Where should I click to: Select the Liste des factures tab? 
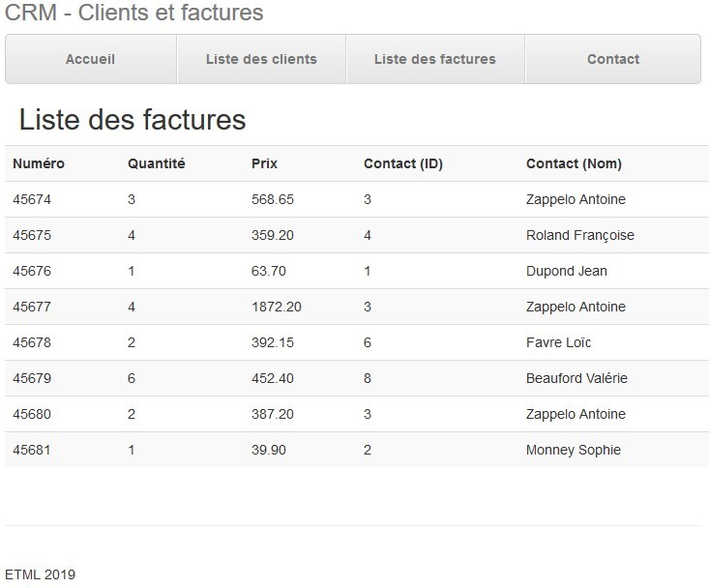point(434,59)
